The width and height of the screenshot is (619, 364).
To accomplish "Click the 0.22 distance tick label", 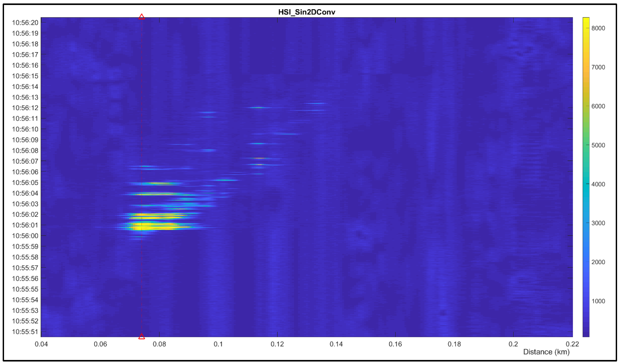I will pos(572,344).
